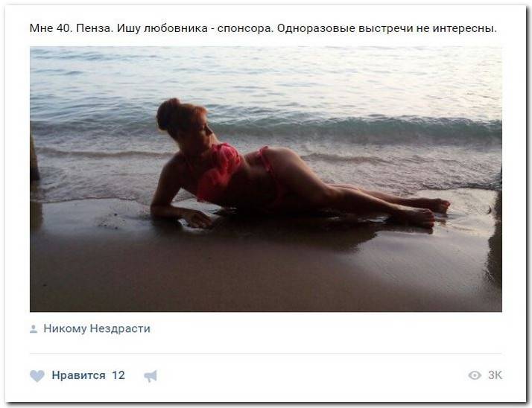Click the horizontal divider above the like bar
Viewport: 532px width, 408px height.
pos(266,354)
